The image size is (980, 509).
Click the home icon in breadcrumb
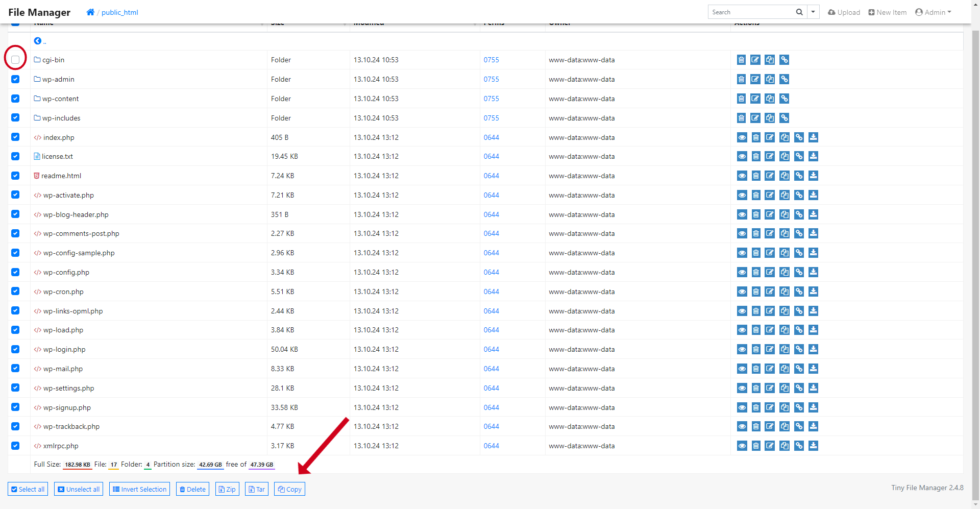(x=90, y=12)
